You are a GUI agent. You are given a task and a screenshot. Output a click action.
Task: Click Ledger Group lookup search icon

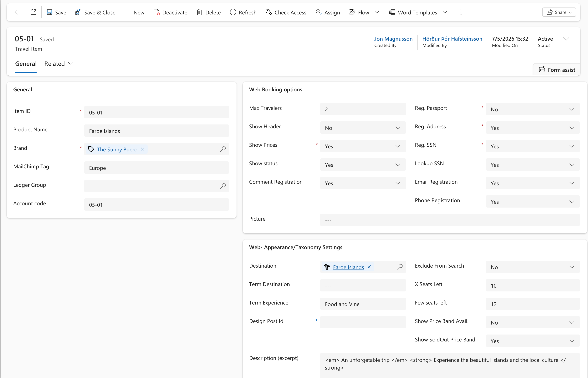[x=223, y=186]
